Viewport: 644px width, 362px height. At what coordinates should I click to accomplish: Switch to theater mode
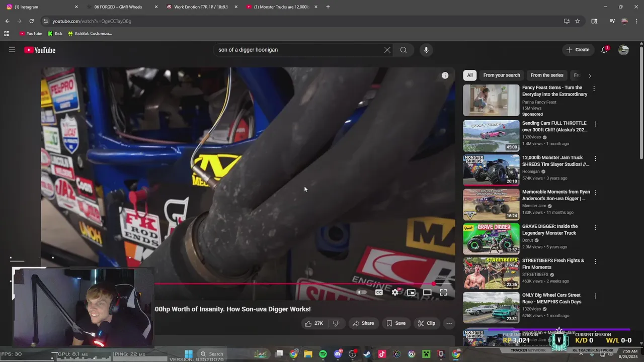point(427,292)
